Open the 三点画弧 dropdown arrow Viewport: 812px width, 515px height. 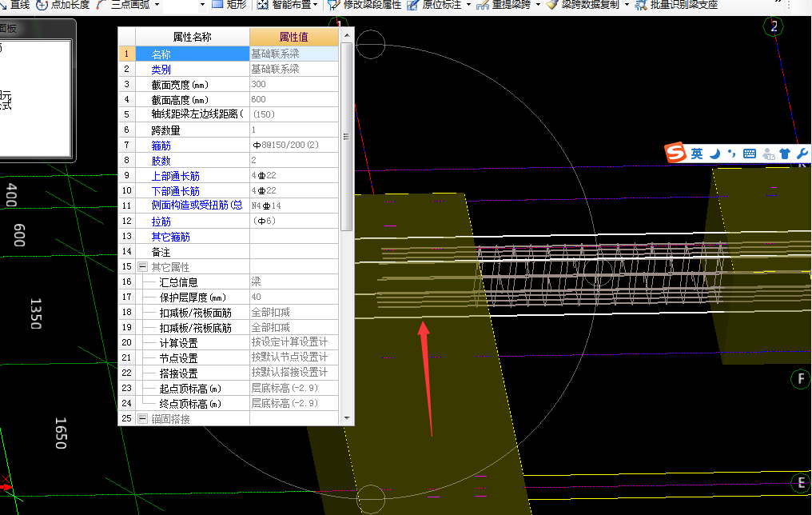coord(157,5)
